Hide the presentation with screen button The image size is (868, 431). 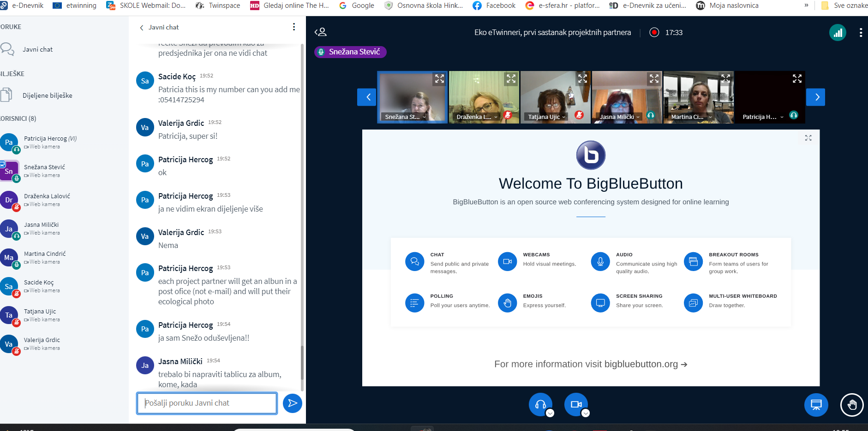[x=816, y=405]
